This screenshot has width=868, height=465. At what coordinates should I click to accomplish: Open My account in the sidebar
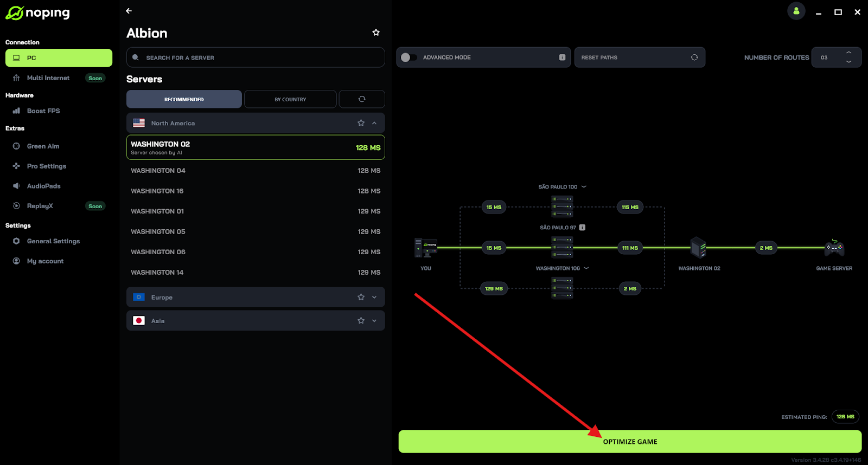45,261
